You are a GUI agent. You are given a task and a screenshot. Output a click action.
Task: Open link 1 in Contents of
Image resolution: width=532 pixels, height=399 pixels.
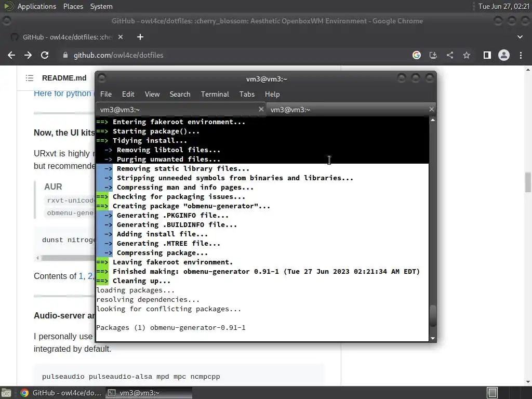pos(81,276)
